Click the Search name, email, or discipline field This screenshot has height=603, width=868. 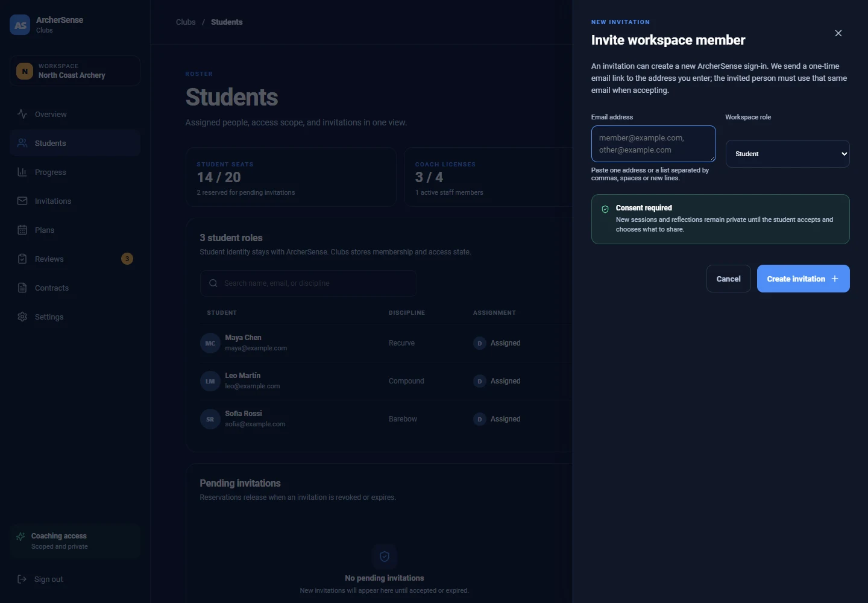coord(309,283)
